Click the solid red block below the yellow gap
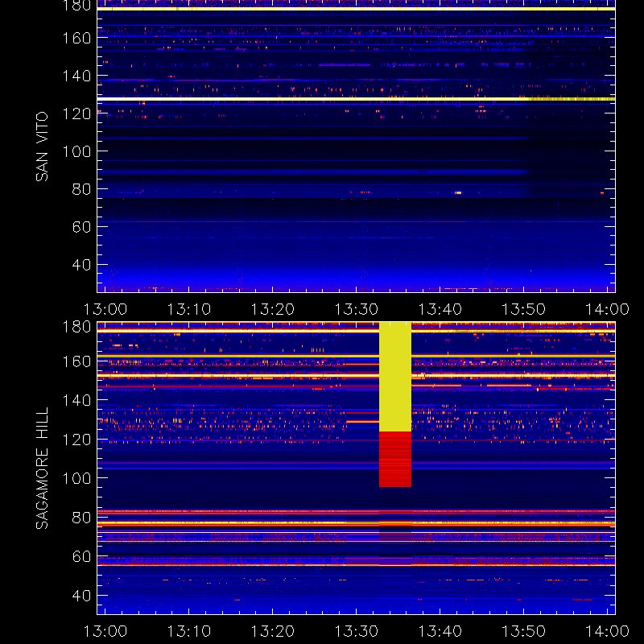The image size is (644, 644). (395, 459)
